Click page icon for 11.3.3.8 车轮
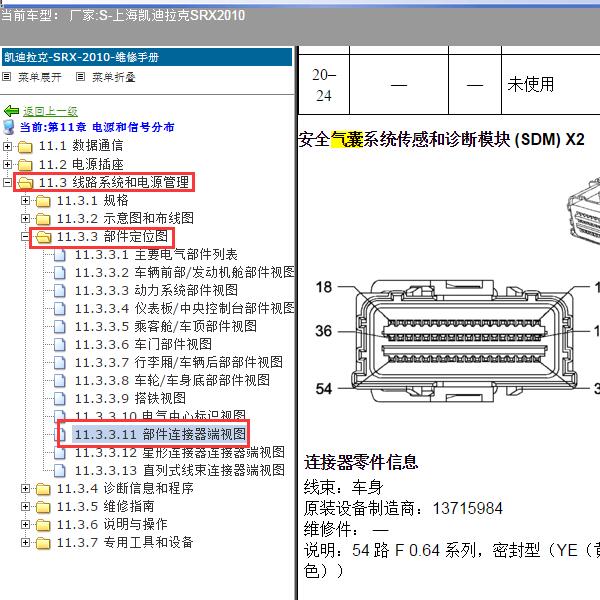600x600 pixels. 60,381
